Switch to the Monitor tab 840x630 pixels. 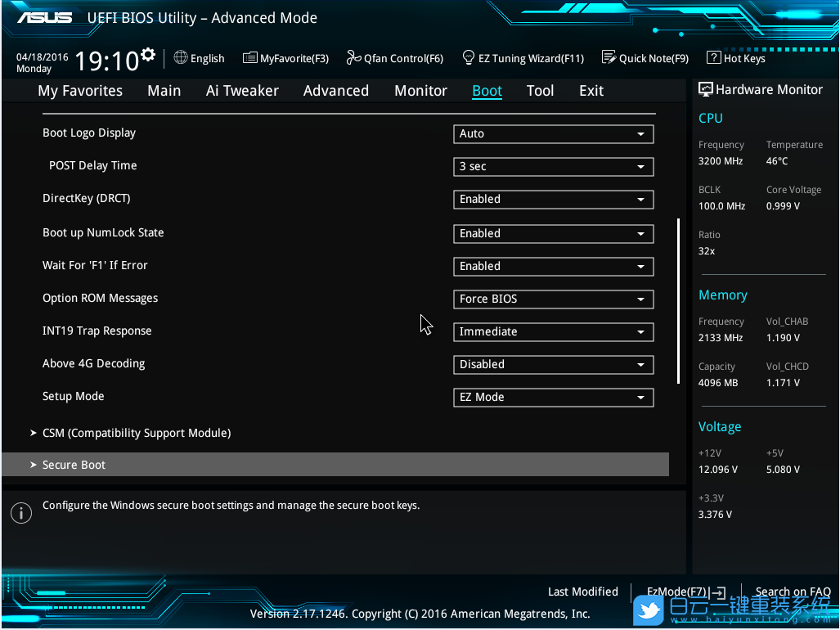420,91
